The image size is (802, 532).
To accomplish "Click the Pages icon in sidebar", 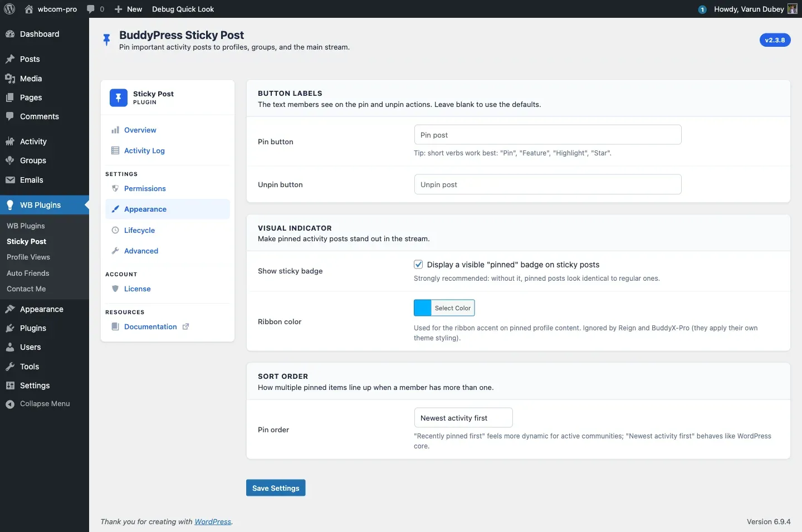I will tap(10, 97).
